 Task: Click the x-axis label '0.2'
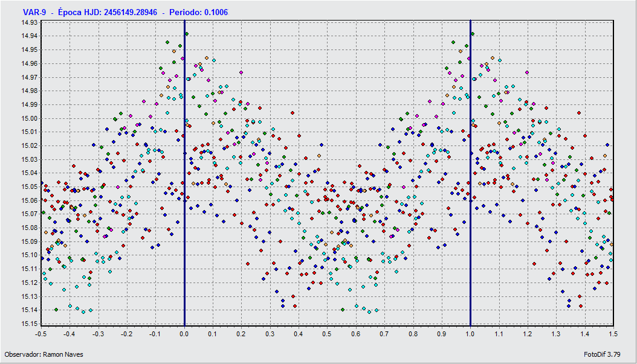pyautogui.click(x=241, y=334)
